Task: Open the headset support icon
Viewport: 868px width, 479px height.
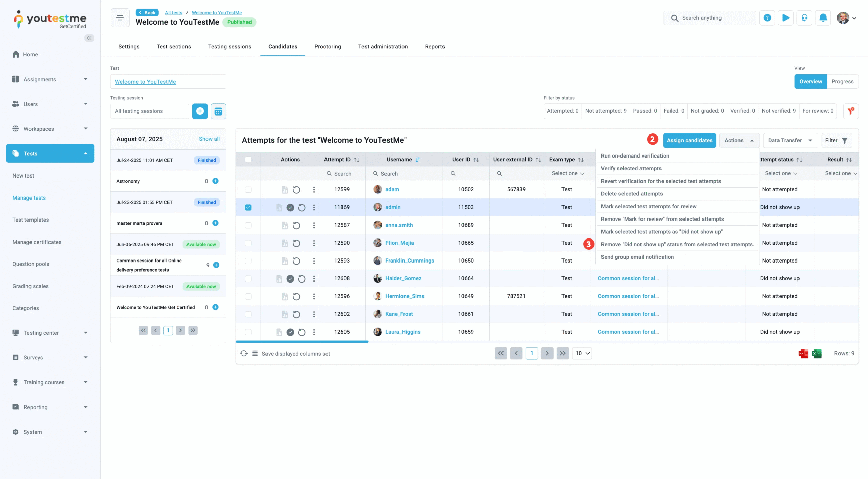Action: pos(804,18)
